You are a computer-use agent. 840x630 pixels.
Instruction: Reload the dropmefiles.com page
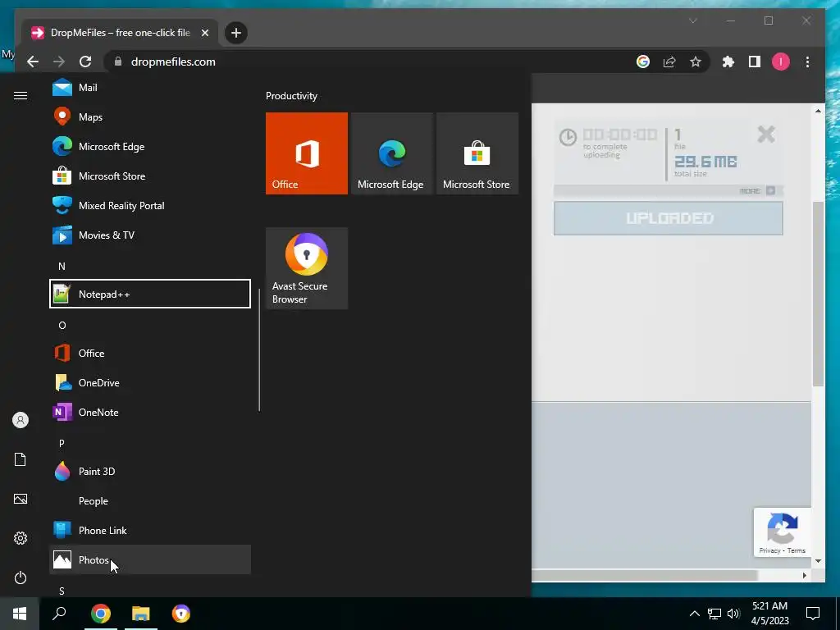click(85, 62)
